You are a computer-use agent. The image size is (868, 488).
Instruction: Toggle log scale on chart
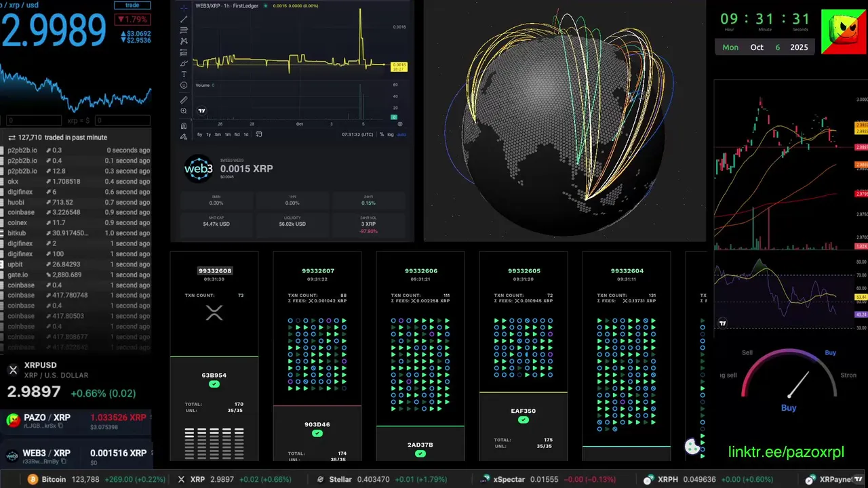click(391, 134)
